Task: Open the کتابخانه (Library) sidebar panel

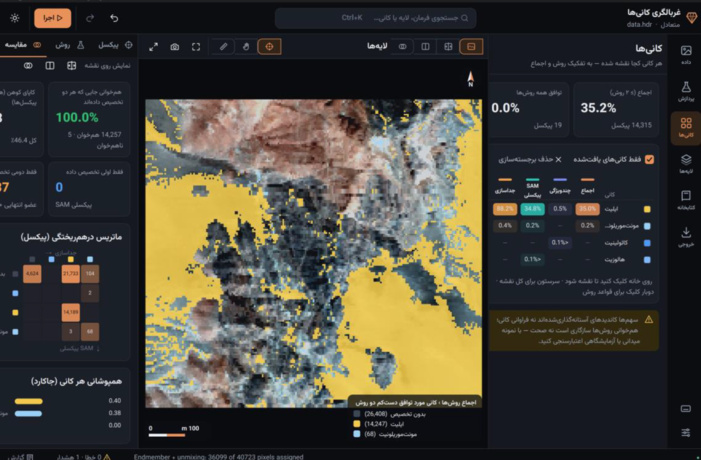Action: (x=685, y=200)
